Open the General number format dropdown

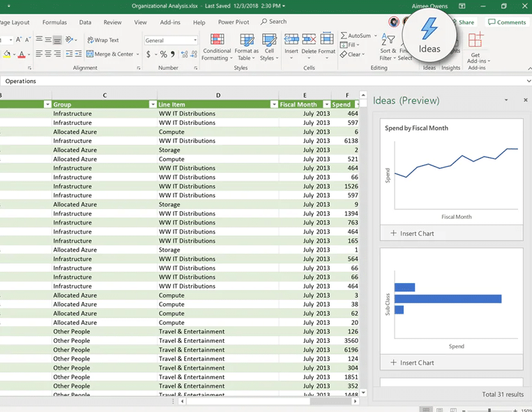[195, 40]
